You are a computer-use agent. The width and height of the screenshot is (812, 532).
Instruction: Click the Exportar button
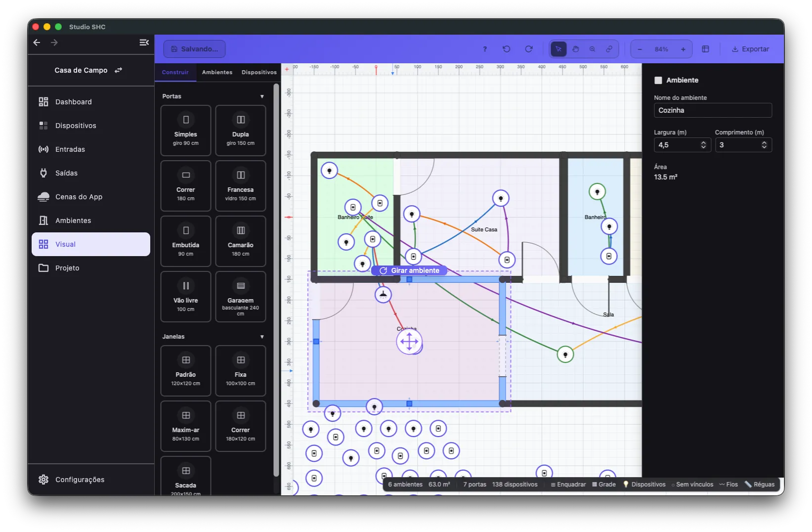click(x=750, y=49)
